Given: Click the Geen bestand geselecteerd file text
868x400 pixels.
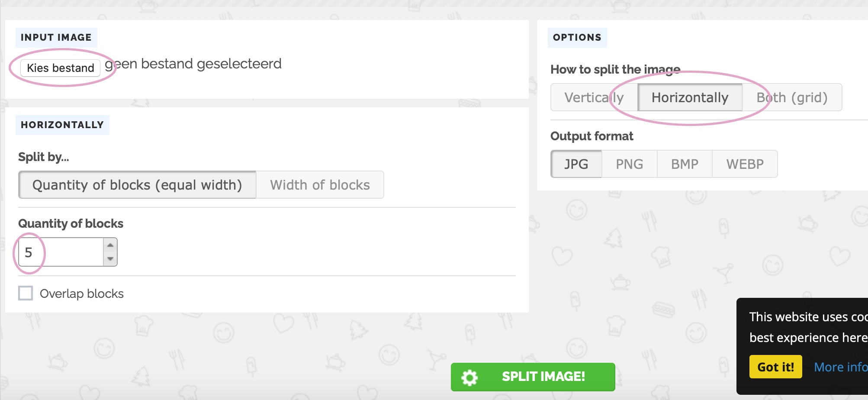Looking at the screenshot, I should 193,64.
